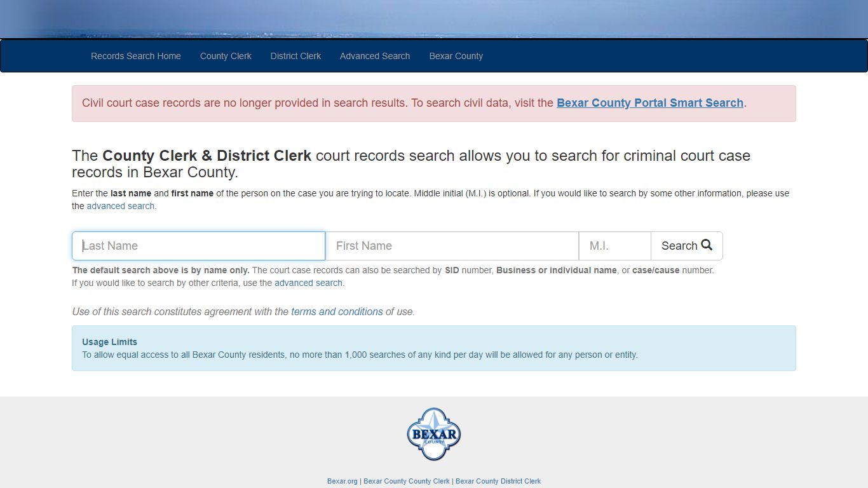Viewport: 868px width, 488px height.
Task: Open the advanced search link below the search form
Action: [308, 283]
